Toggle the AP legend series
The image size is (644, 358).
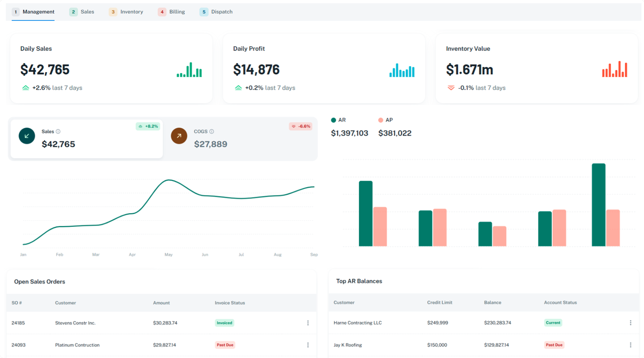(x=385, y=120)
